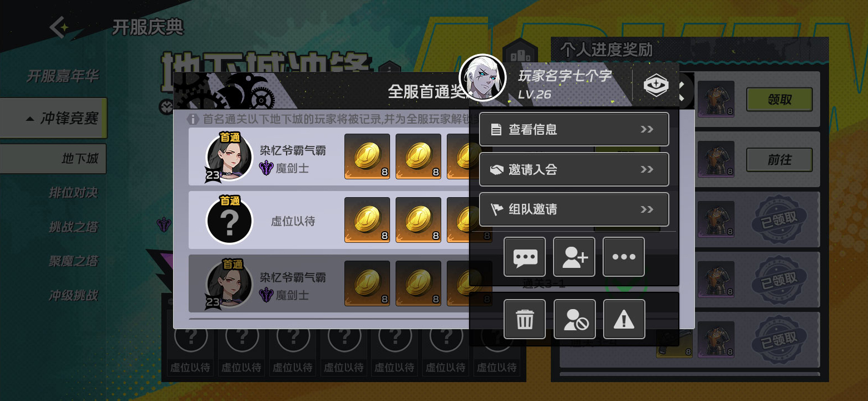Viewport: 868px width, 401px height.
Task: Expand 查看信息 via its double chevron
Action: (647, 129)
